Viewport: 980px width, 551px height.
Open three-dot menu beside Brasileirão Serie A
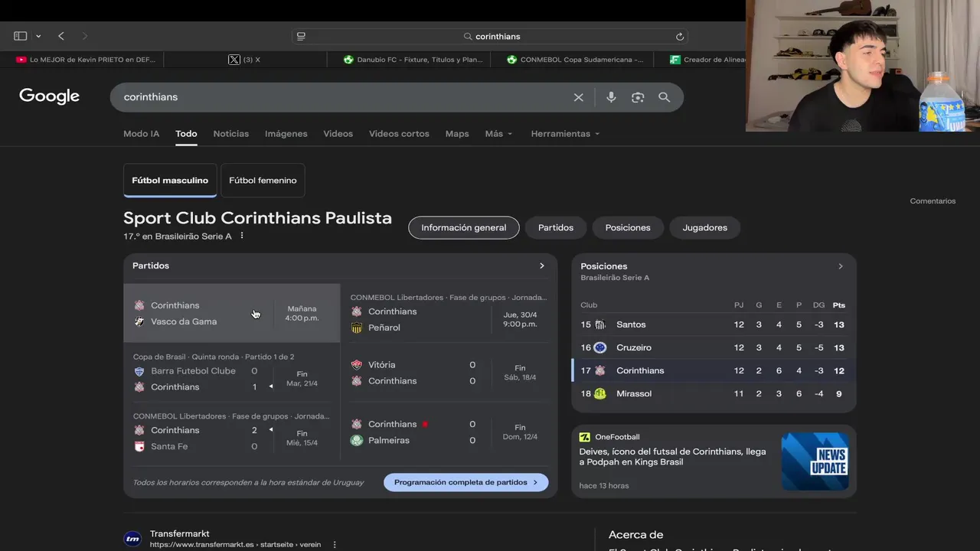pyautogui.click(x=242, y=236)
